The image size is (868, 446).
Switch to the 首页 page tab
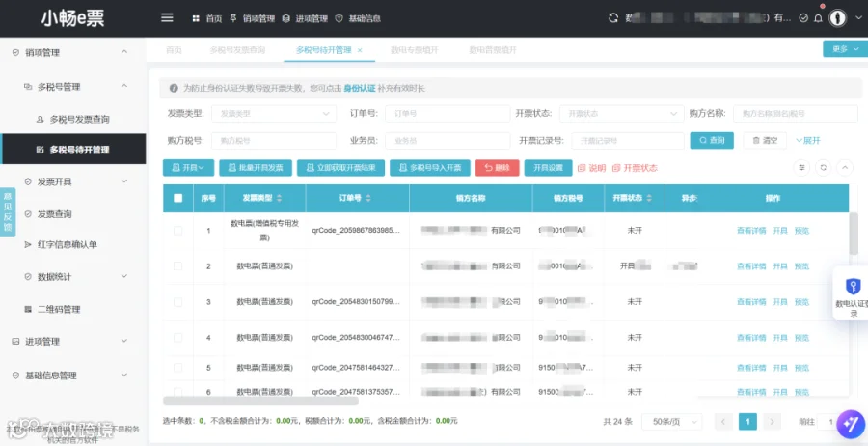pyautogui.click(x=174, y=50)
